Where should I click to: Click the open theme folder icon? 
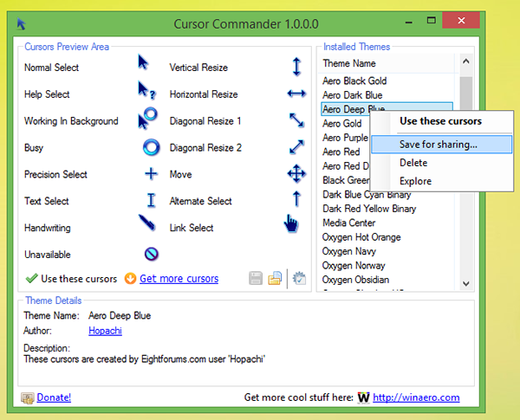tap(275, 278)
